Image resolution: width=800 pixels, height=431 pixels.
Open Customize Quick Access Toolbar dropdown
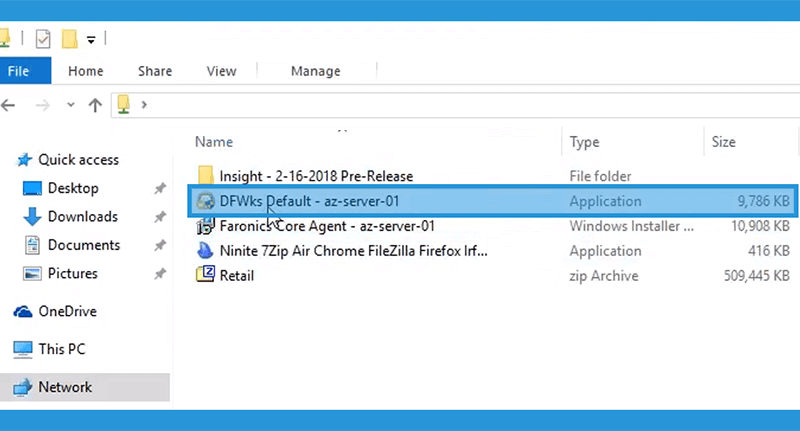point(91,39)
